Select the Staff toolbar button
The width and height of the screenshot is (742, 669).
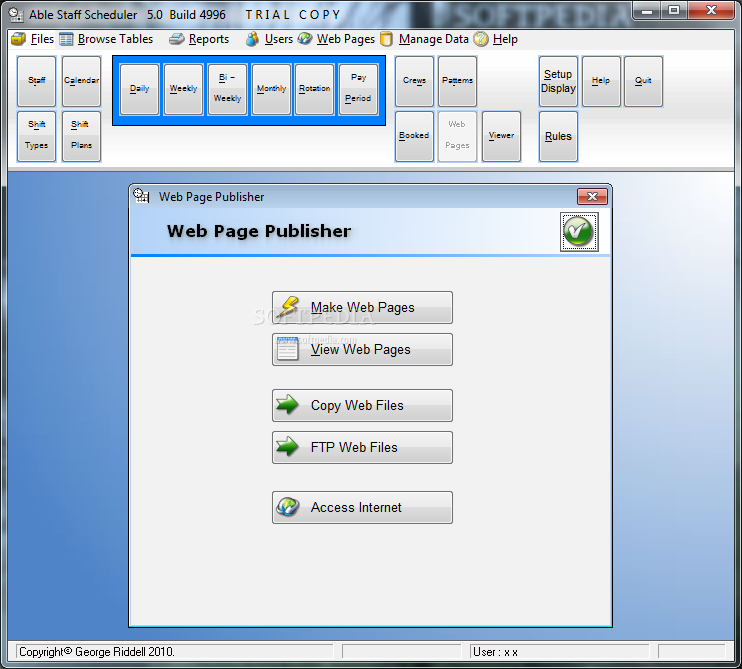36,81
